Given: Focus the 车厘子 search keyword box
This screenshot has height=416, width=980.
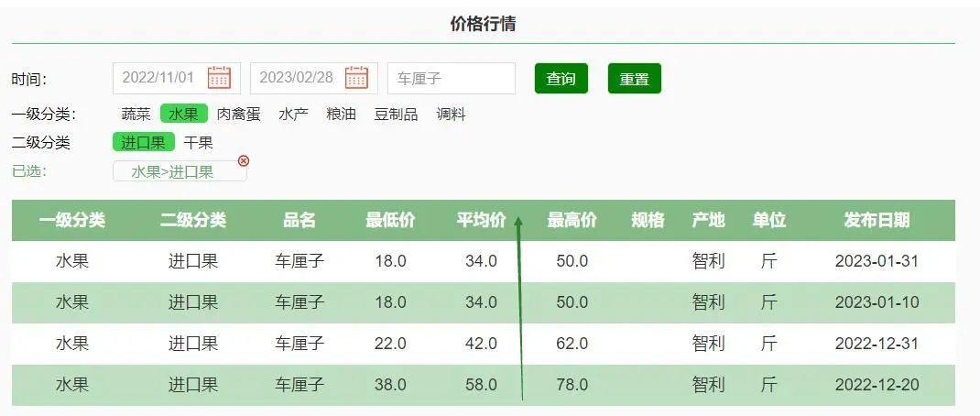Looking at the screenshot, I should pyautogui.click(x=452, y=78).
